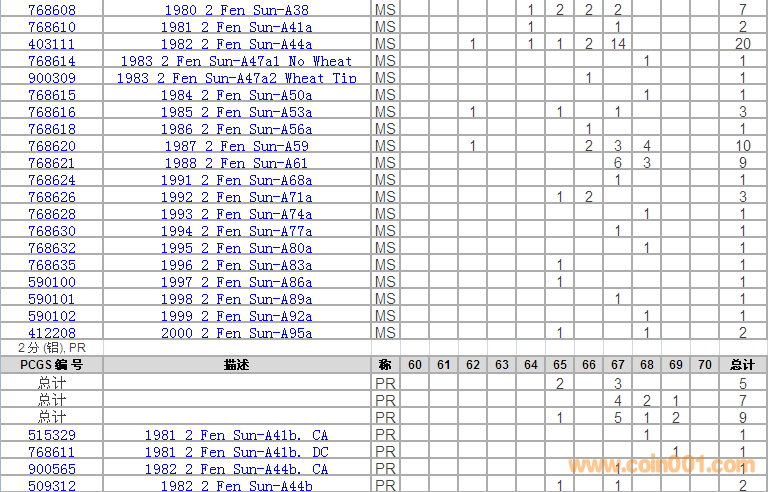Click the 1987 2 Fen Sun-A59 description
The height and width of the screenshot is (492, 768).
pyautogui.click(x=236, y=146)
